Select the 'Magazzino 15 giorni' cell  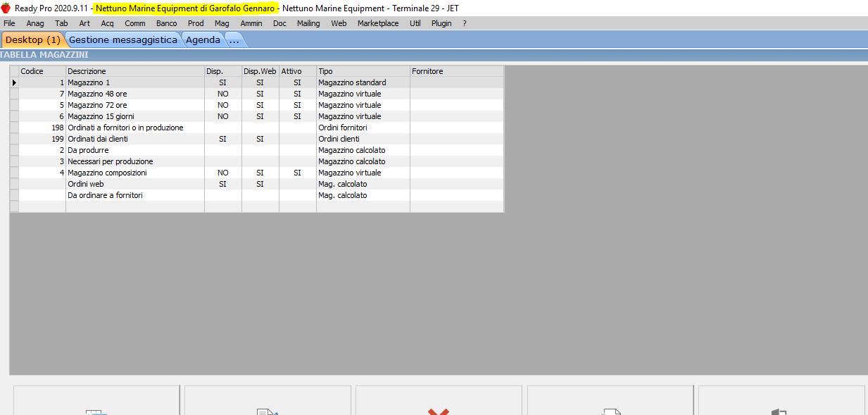point(135,116)
